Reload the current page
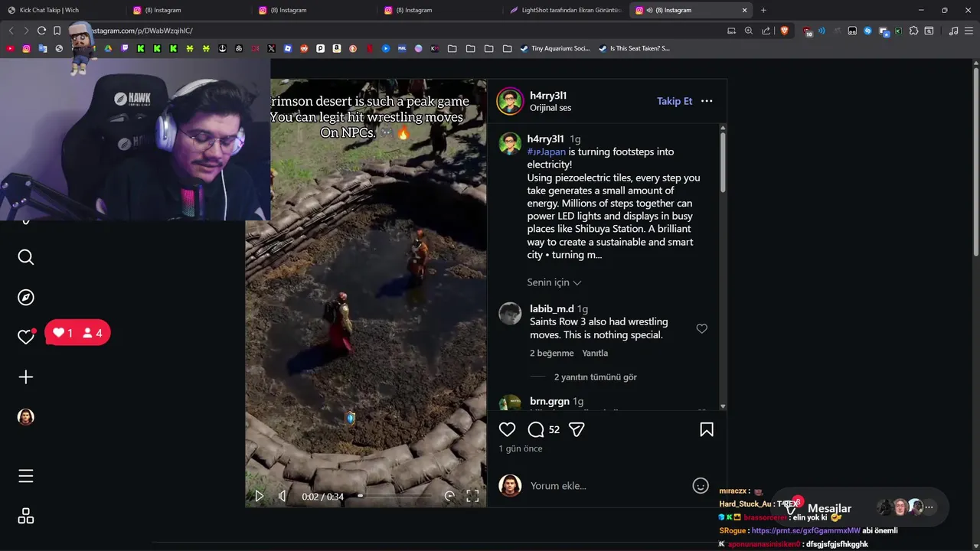 pyautogui.click(x=41, y=31)
